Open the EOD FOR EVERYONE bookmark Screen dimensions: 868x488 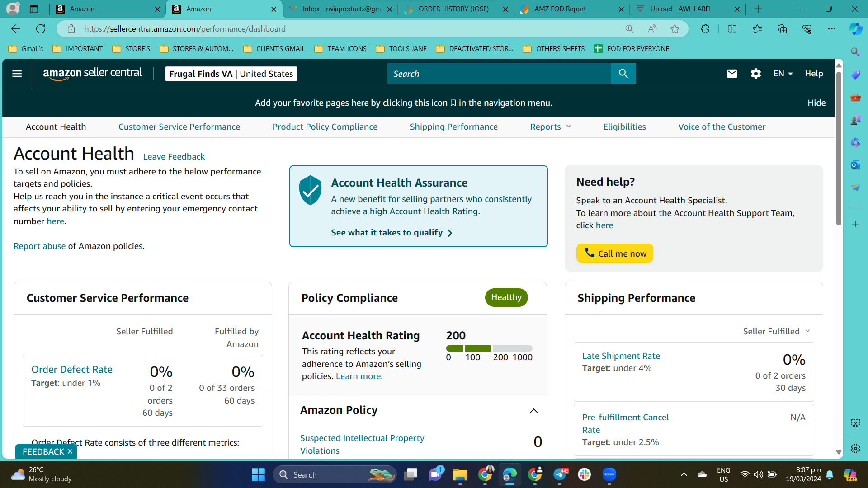pos(632,49)
